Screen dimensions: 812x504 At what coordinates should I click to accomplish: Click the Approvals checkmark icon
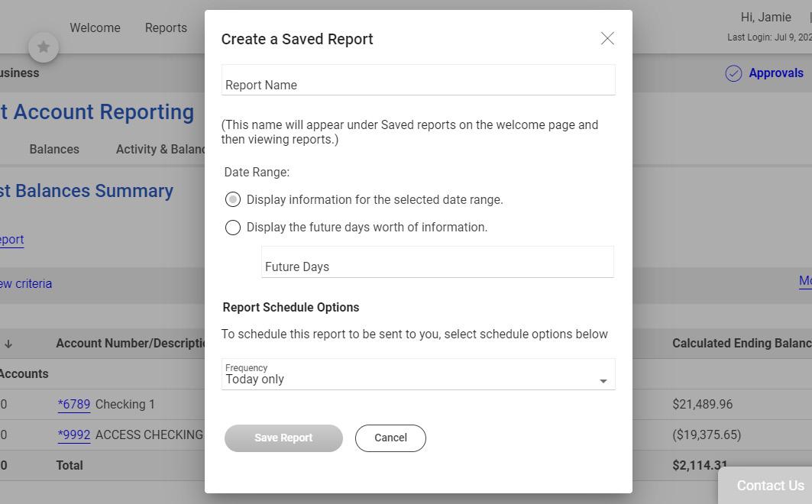[733, 73]
